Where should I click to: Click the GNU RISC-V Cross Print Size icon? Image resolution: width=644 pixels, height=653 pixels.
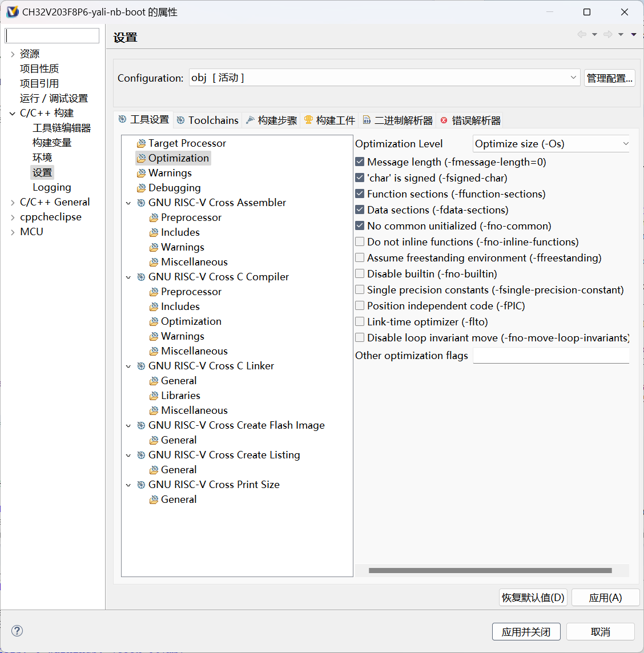(x=141, y=485)
